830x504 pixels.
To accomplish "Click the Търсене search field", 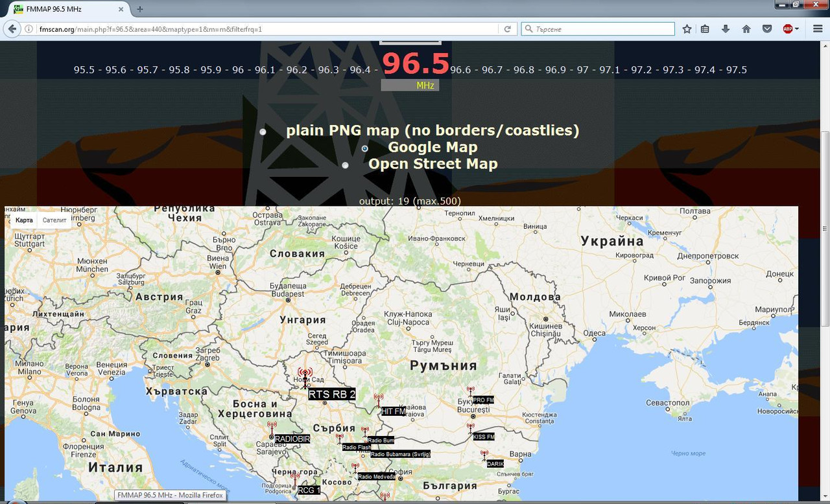I will [598, 29].
